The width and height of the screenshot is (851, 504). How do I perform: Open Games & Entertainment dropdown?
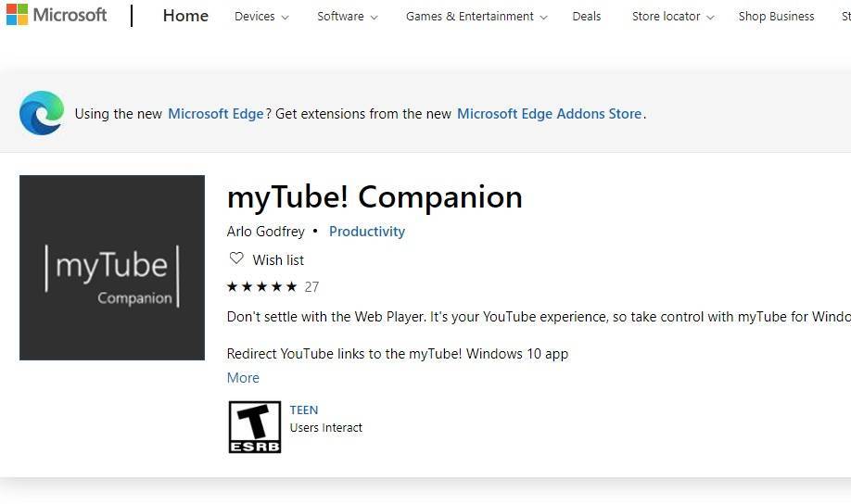point(476,17)
